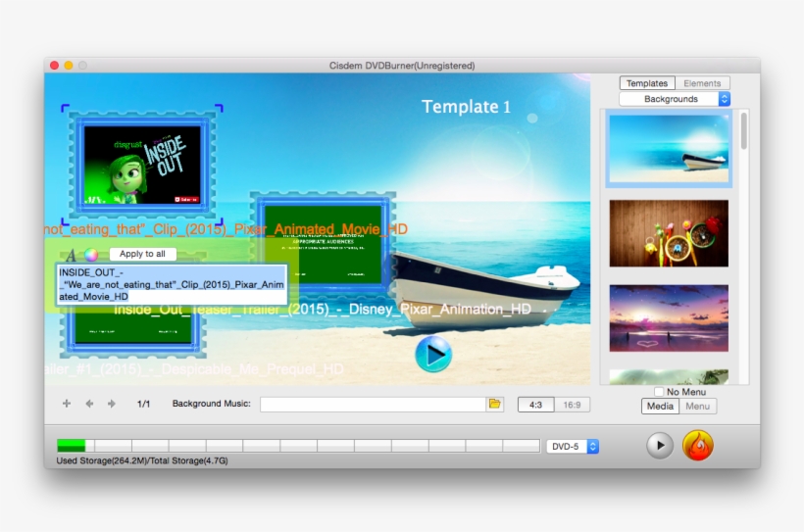
Task: Select the 4:3 aspect ratio
Action: click(x=535, y=405)
